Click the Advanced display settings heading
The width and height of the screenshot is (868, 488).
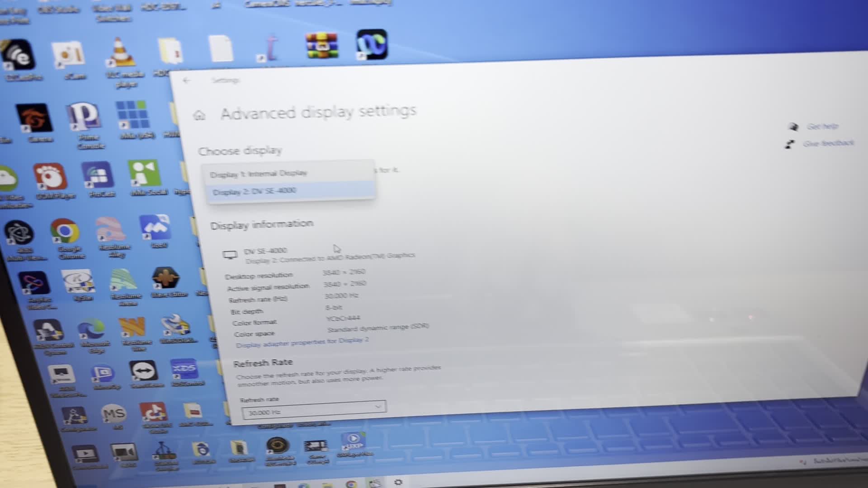(318, 112)
